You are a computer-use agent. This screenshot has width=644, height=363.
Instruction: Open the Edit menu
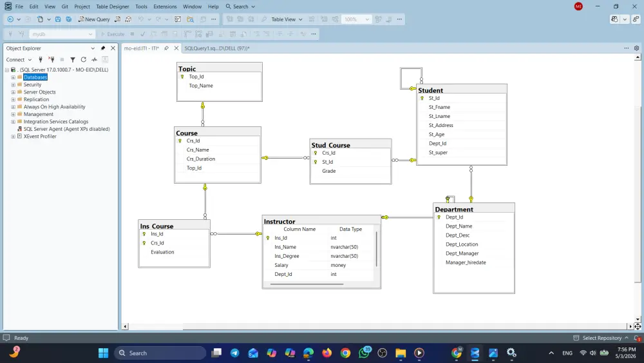pyautogui.click(x=33, y=6)
